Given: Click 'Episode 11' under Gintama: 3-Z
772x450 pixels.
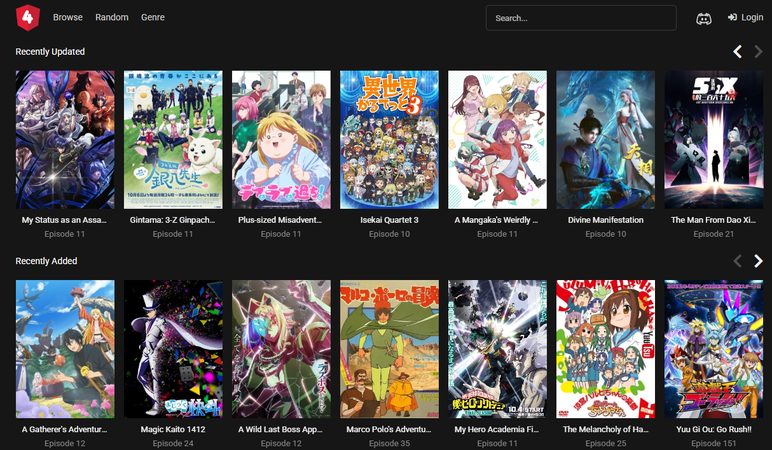Looking at the screenshot, I should coord(173,234).
